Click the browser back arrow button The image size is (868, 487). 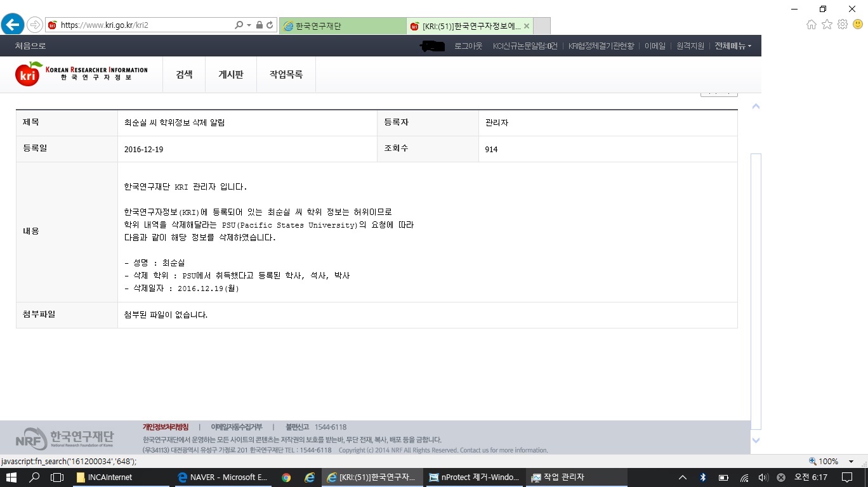tap(13, 25)
